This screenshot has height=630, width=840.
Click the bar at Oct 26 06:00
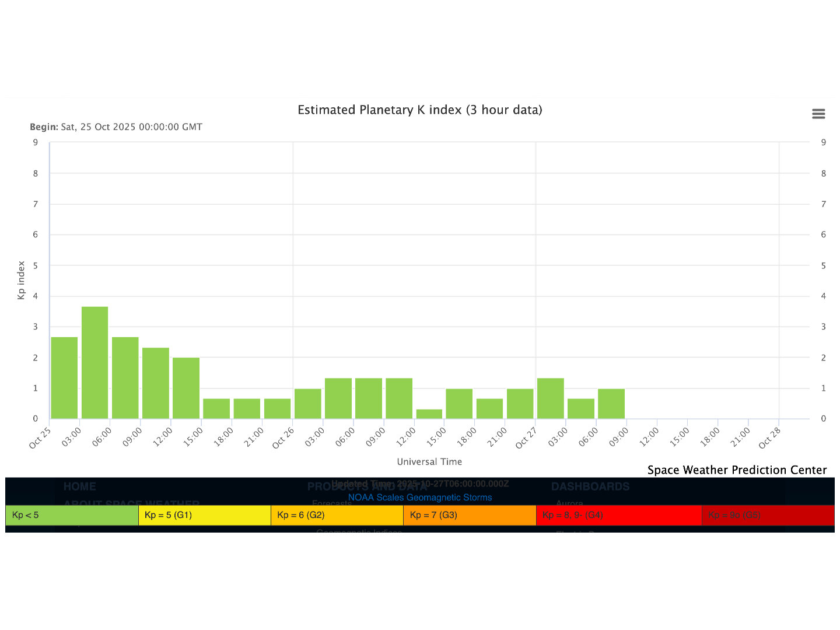tap(369, 398)
